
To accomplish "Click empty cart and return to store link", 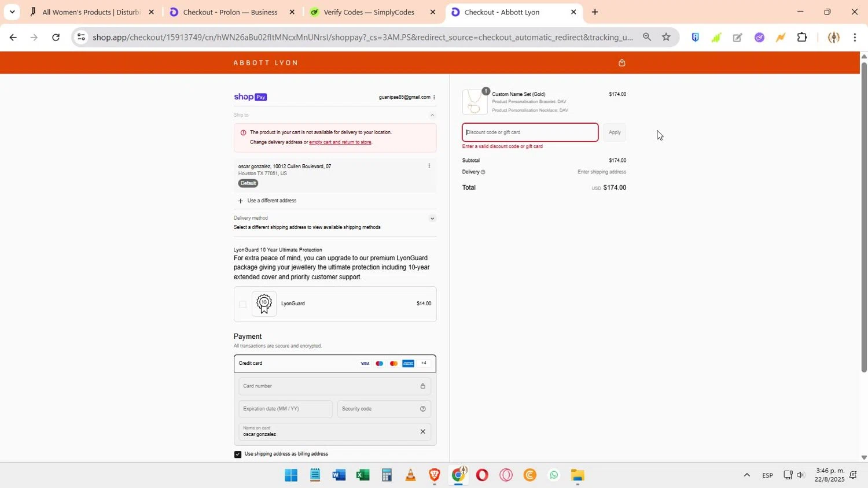I will pyautogui.click(x=340, y=142).
